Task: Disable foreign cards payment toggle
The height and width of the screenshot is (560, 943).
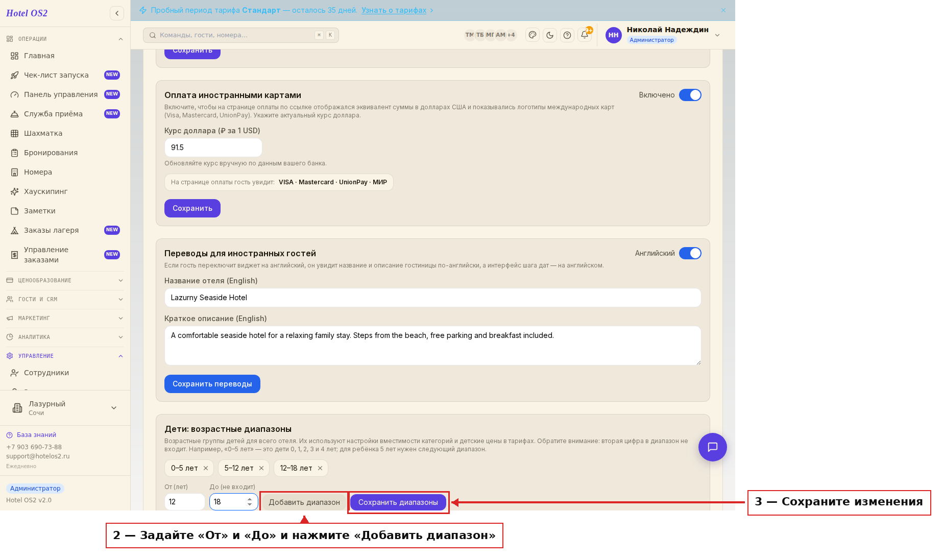Action: coord(690,95)
